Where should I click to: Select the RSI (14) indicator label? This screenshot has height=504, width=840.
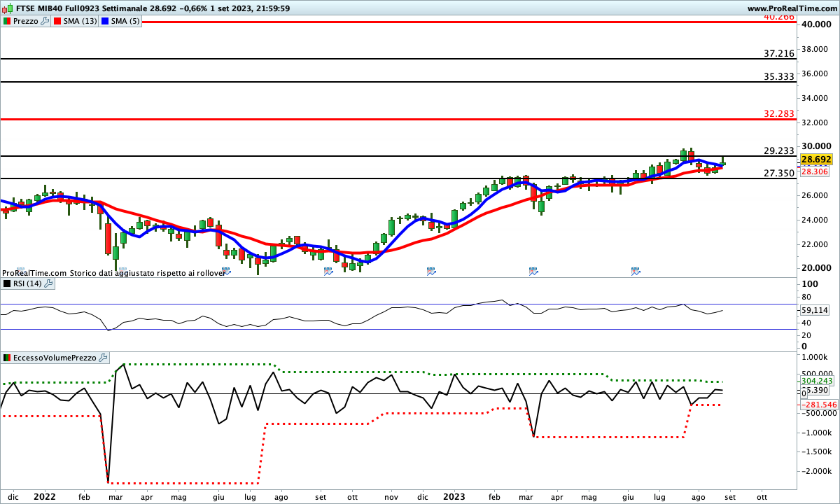28,283
